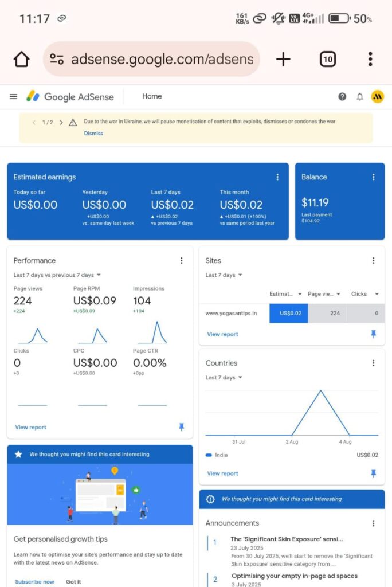Click the India legend entry in Countries

(217, 455)
